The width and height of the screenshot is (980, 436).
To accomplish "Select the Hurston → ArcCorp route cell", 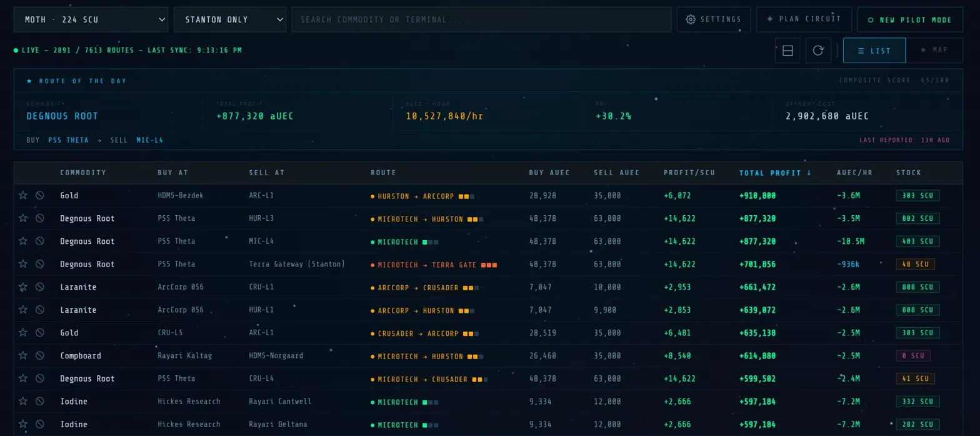I will click(x=422, y=196).
